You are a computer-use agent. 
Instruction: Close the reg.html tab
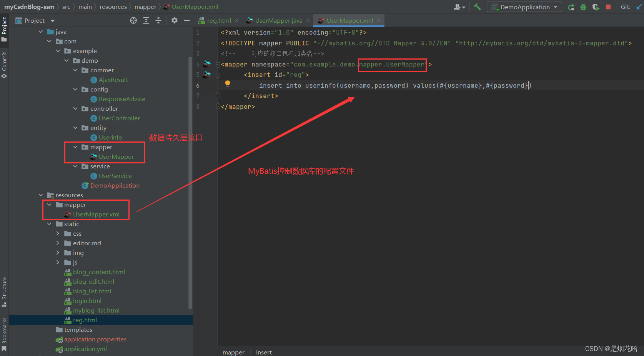tap(236, 20)
